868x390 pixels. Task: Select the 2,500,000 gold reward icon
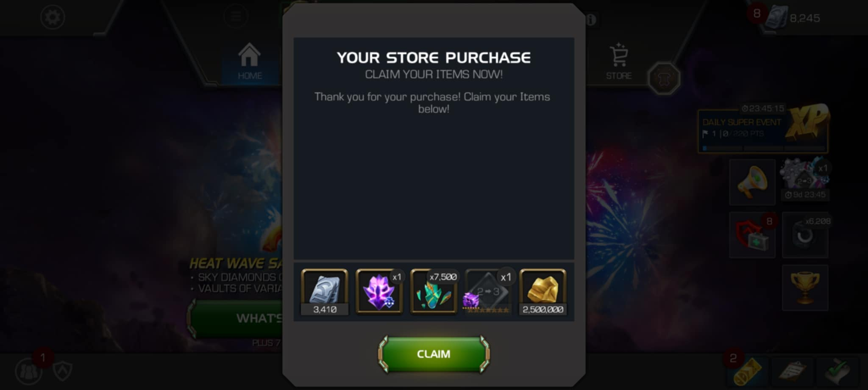543,292
